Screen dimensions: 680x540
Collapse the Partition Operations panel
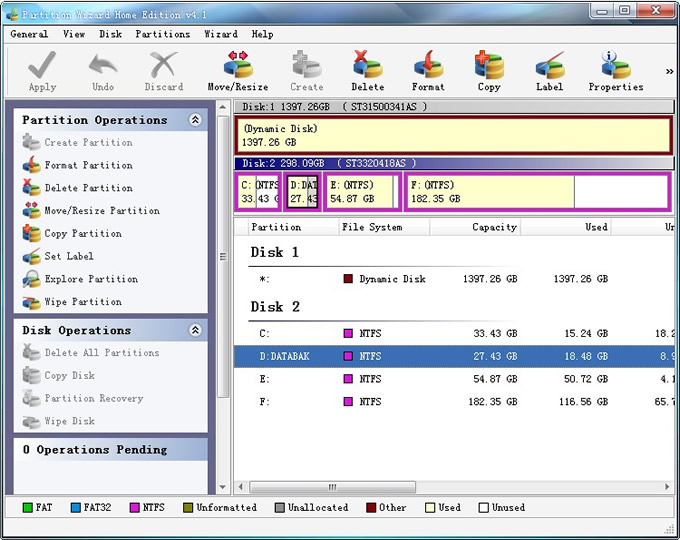[196, 120]
